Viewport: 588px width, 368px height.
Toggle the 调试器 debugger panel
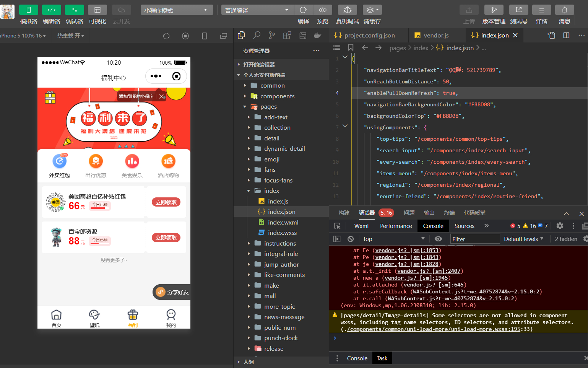coord(75,10)
